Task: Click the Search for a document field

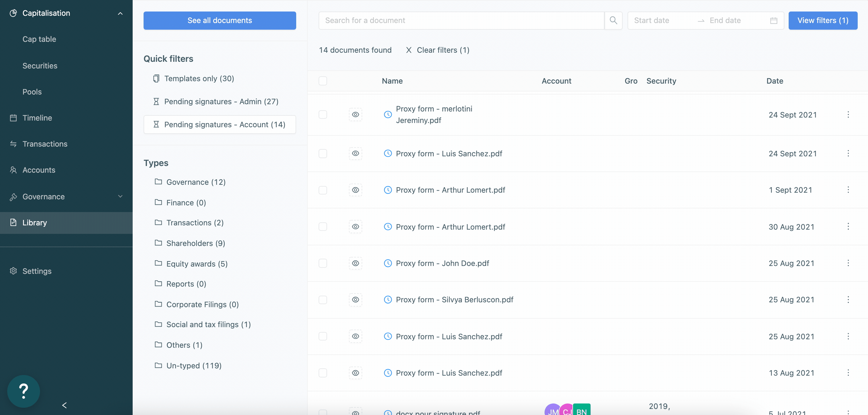Action: (461, 21)
